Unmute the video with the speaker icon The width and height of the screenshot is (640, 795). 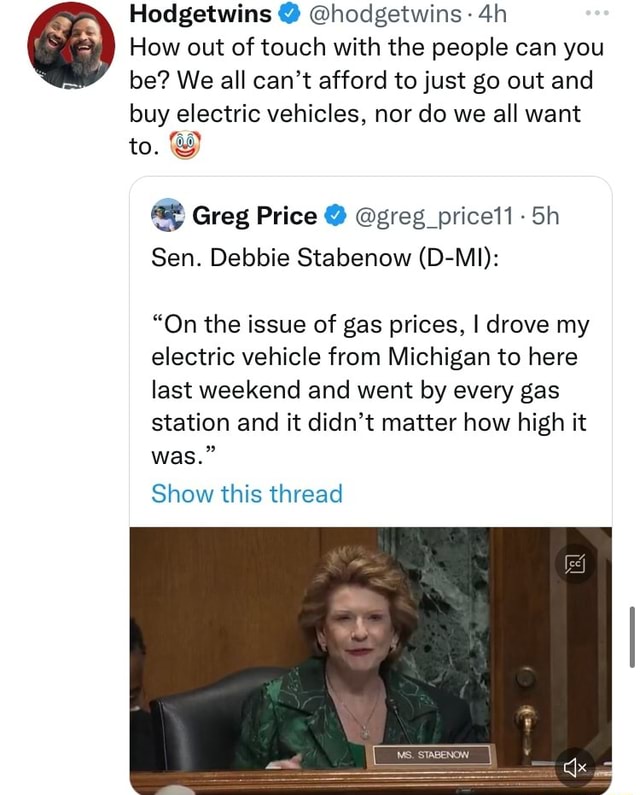(x=579, y=767)
